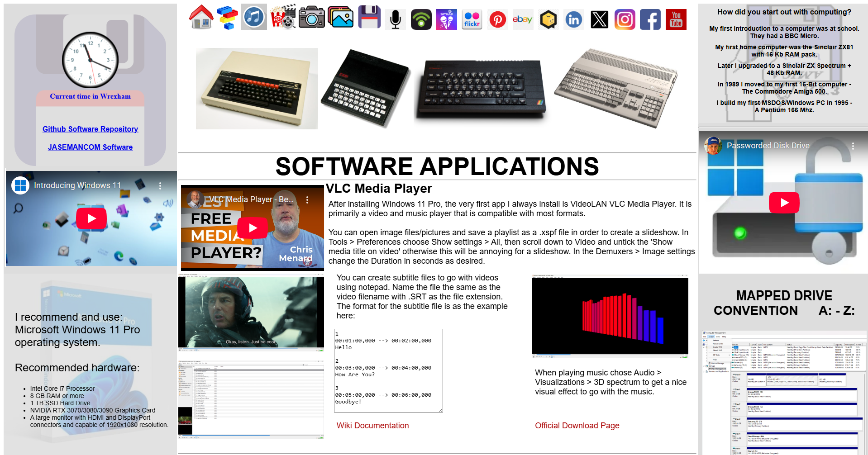
Task: Go to the red house Home icon
Action: (201, 17)
